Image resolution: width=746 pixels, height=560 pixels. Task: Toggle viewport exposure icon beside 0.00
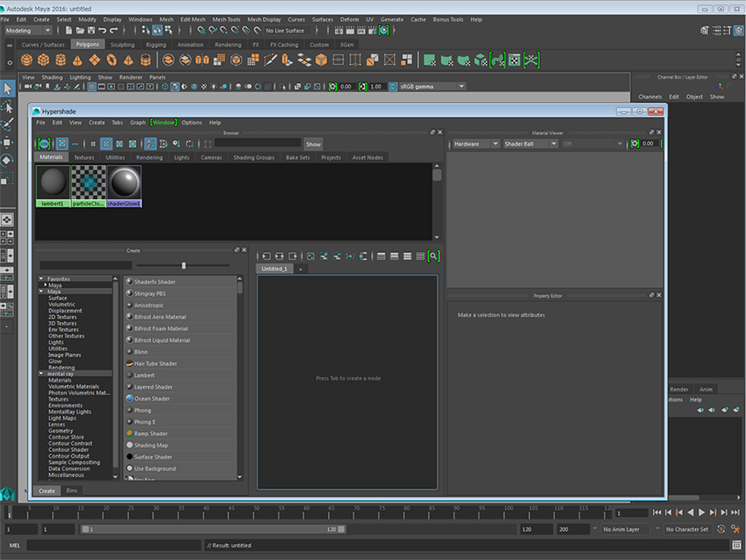(x=333, y=87)
